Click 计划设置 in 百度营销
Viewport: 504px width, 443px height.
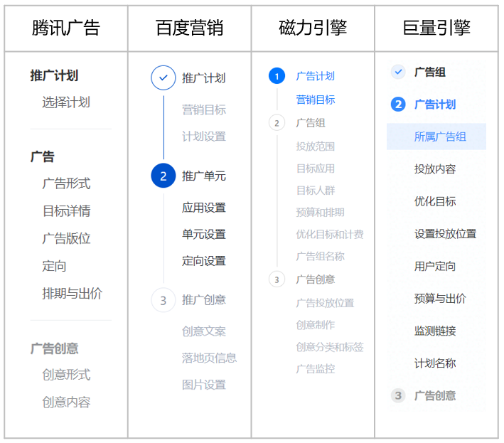tap(204, 137)
